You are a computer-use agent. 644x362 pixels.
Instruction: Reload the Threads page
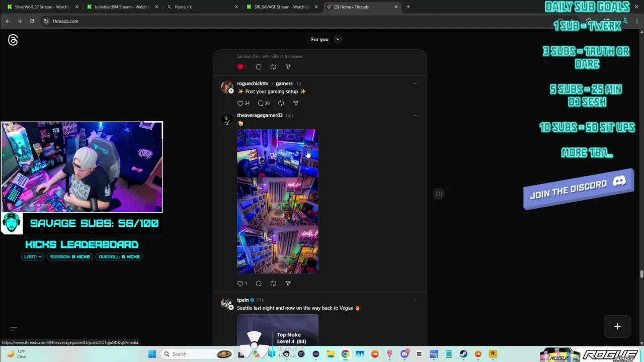[x=32, y=21]
